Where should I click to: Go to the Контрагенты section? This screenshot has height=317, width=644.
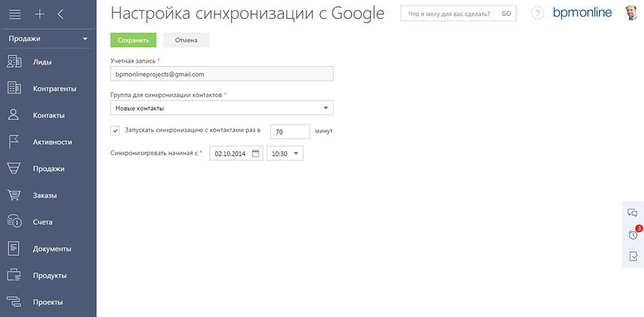[55, 89]
